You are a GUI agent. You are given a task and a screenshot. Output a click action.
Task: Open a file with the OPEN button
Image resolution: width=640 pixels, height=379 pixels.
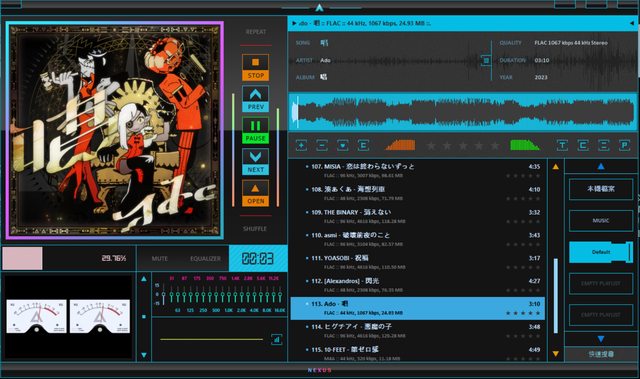256,193
